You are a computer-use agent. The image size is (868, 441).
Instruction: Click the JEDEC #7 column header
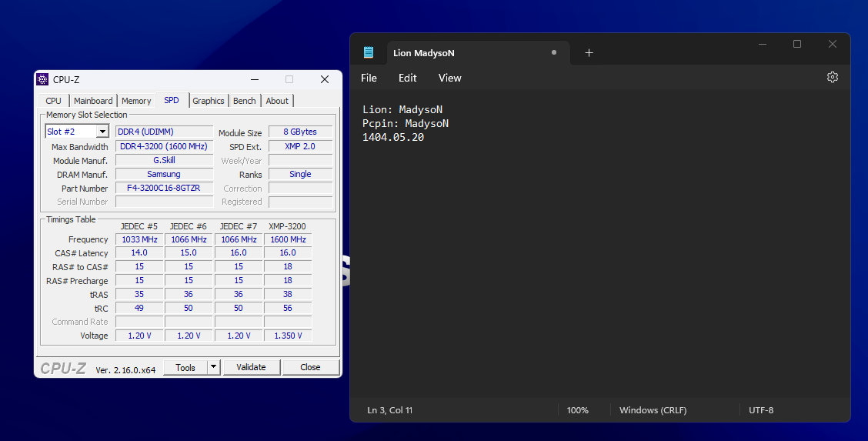click(238, 226)
